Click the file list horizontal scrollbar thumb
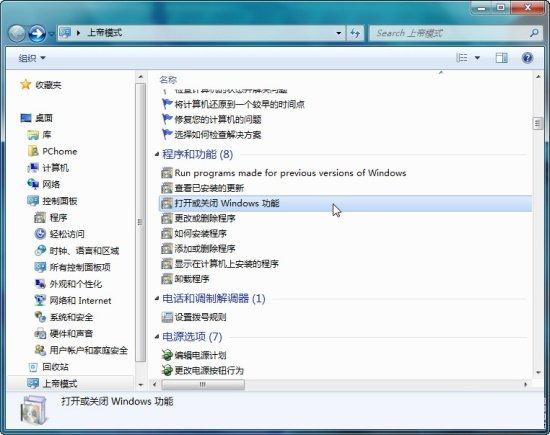Viewport: 550px width, 435px height. point(203,384)
